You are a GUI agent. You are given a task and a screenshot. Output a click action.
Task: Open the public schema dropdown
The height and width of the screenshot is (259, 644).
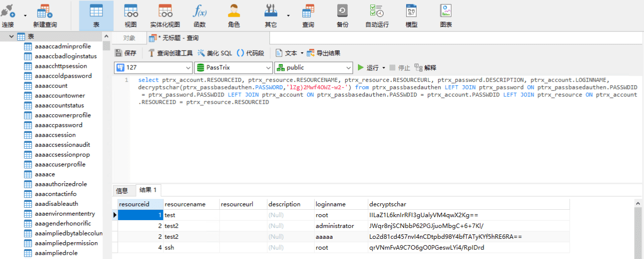point(314,67)
